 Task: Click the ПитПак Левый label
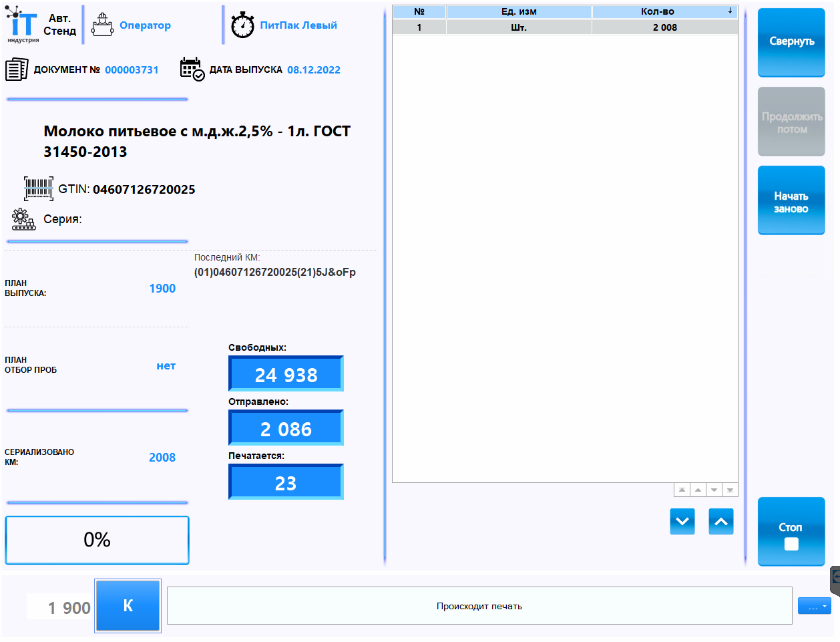(298, 25)
